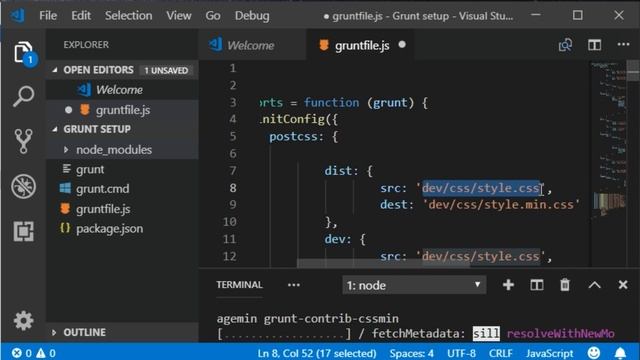The image size is (640, 360).
Task: Collapse the Open Editors section
Action: (x=54, y=70)
